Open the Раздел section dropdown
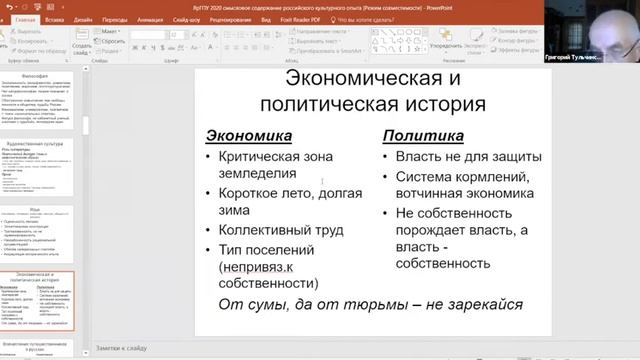This screenshot has width=640, height=360. pos(107,51)
